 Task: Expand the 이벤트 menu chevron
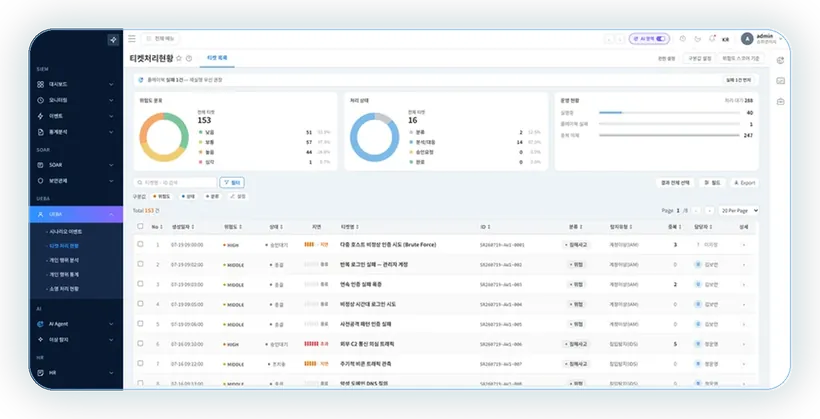coord(111,116)
